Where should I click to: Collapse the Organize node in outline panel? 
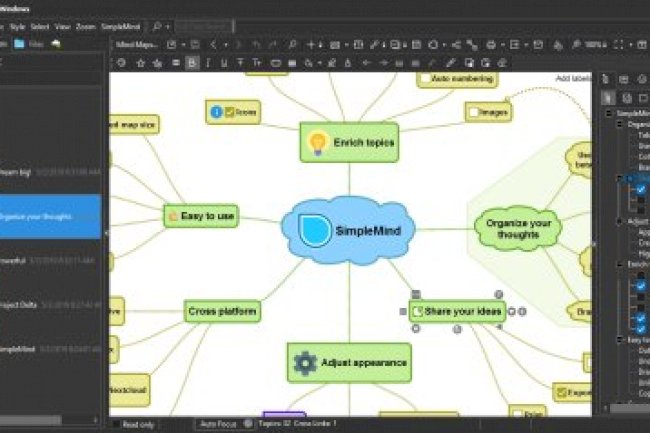coord(620,124)
